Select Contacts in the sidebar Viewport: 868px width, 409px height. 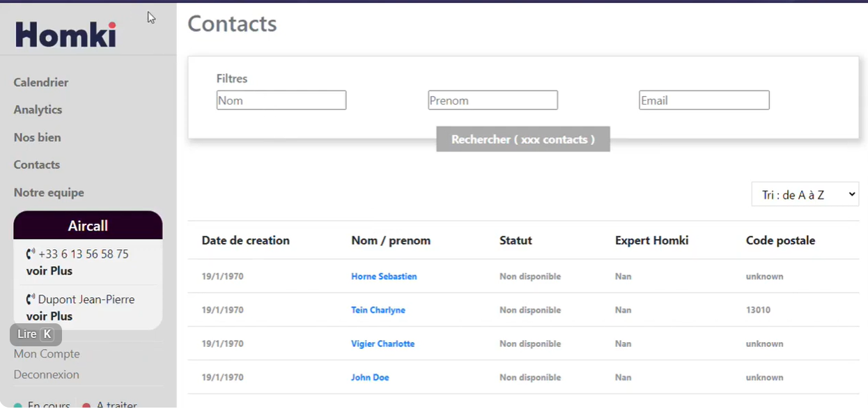37,164
